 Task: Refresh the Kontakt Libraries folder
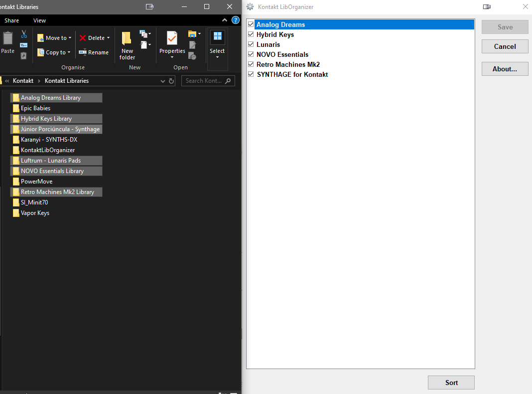click(x=171, y=81)
